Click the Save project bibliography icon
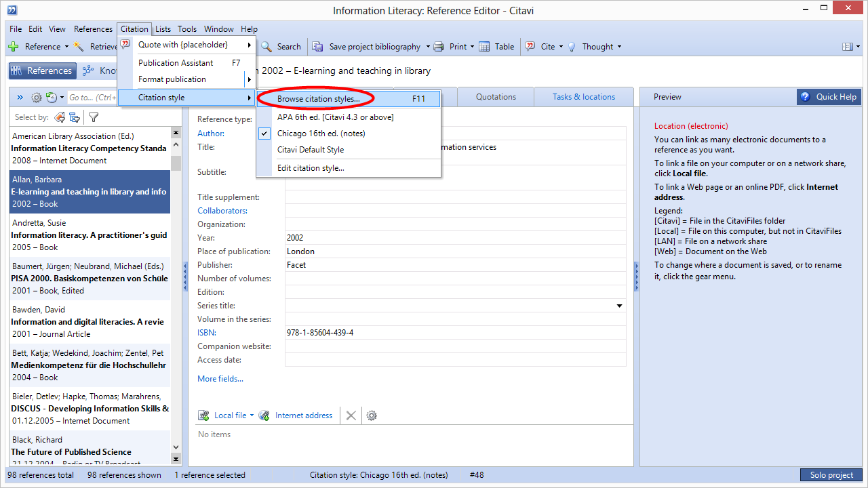868x488 pixels. [x=317, y=47]
